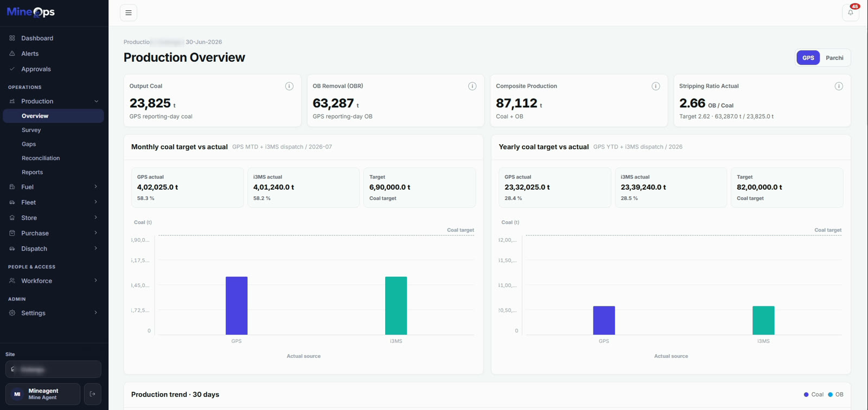Expand the Dispatch submenu chevron
Image resolution: width=868 pixels, height=410 pixels.
click(96, 249)
